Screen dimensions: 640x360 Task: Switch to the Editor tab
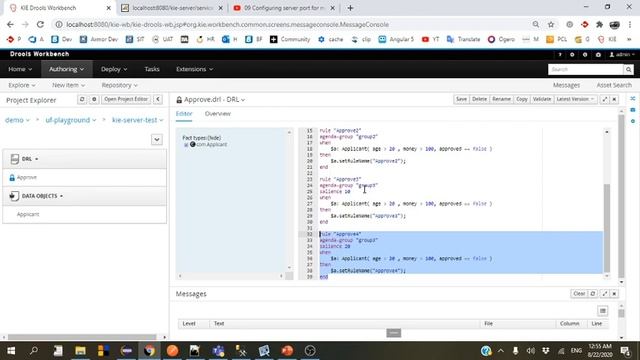point(184,114)
